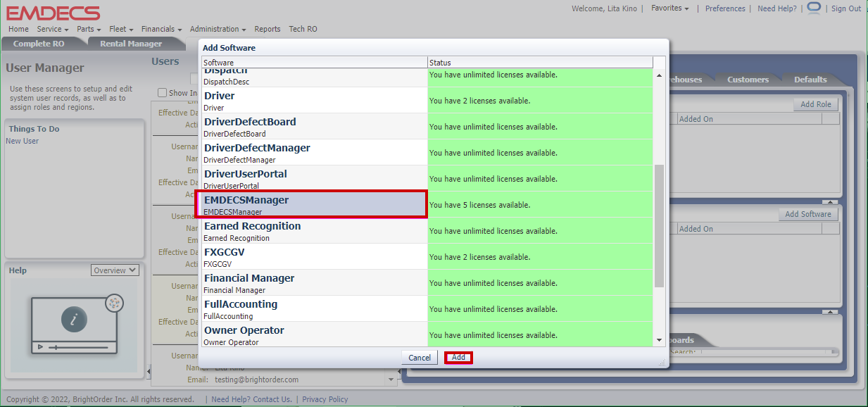Click the Add Software button in the background panel
868x407 pixels.
808,214
